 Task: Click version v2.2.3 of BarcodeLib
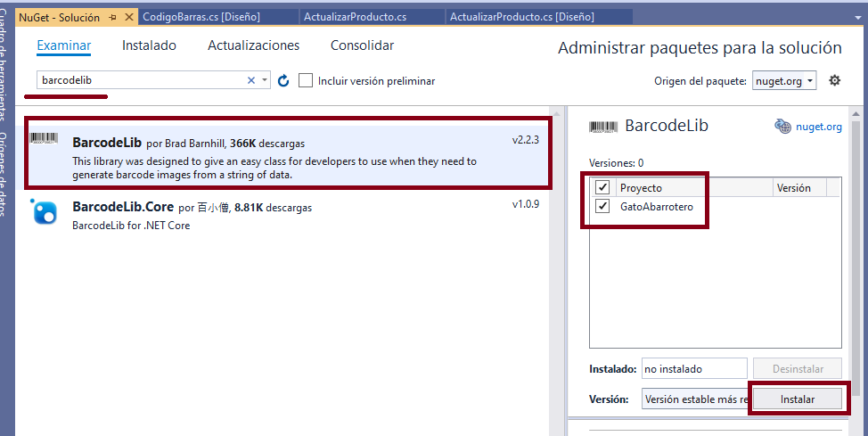(525, 140)
